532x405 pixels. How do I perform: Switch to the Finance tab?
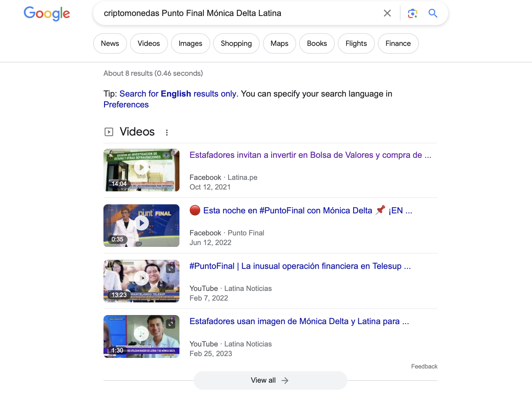[398, 43]
